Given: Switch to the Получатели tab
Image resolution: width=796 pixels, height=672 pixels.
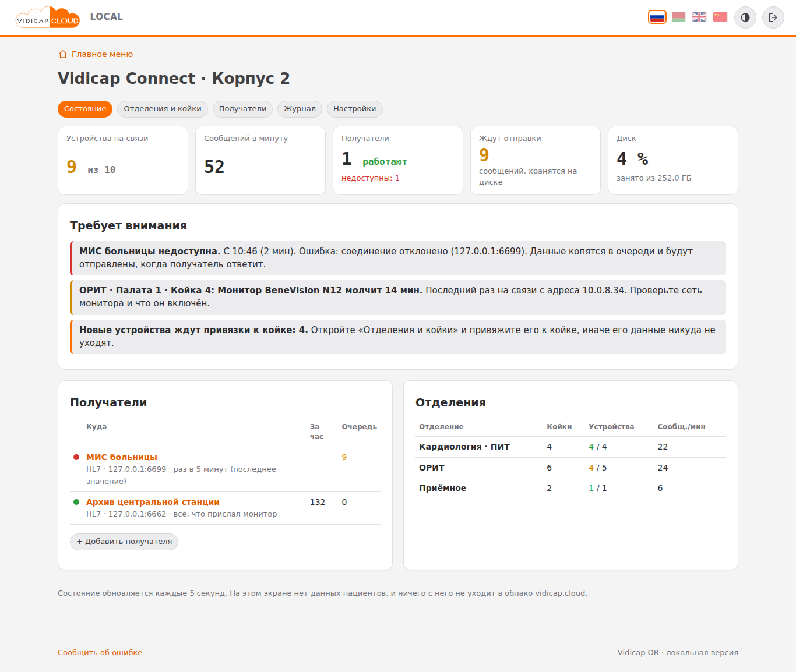Looking at the screenshot, I should coord(242,109).
